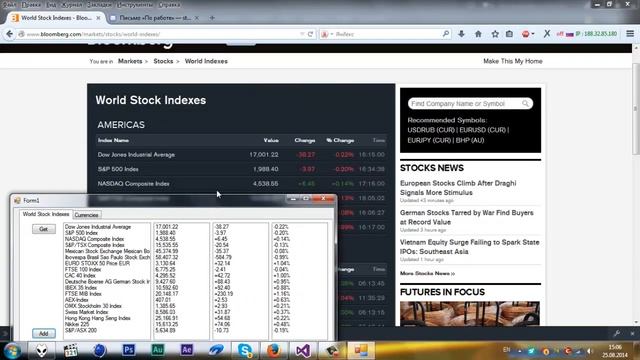Image resolution: width=640 pixels, height=360 pixels.
Task: Reload the Bloomberg page
Action: tap(310, 34)
